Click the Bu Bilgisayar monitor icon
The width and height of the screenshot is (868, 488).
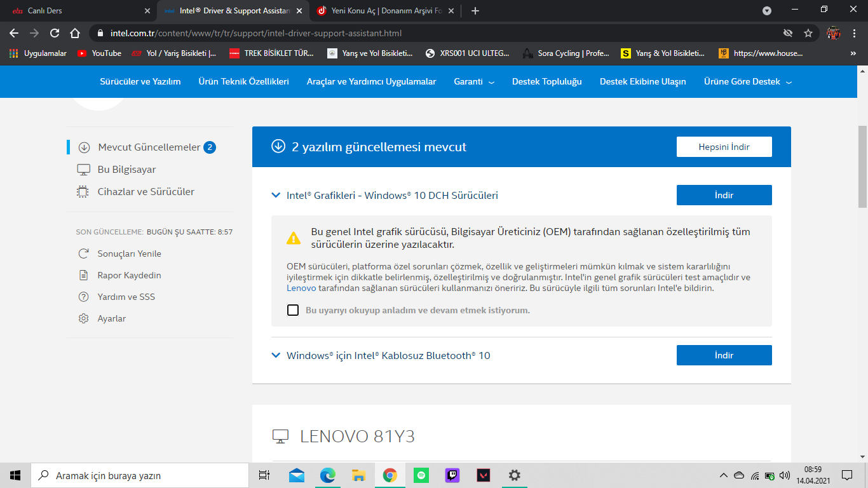(x=83, y=170)
